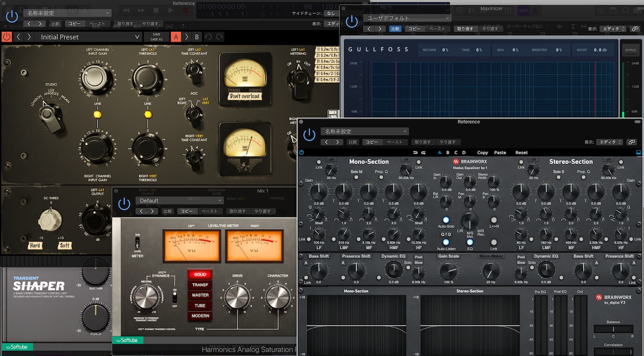Screen dimensions: 644x356
Task: Click the blue power icon in the Brainworx toolbar
Action: pos(301,152)
